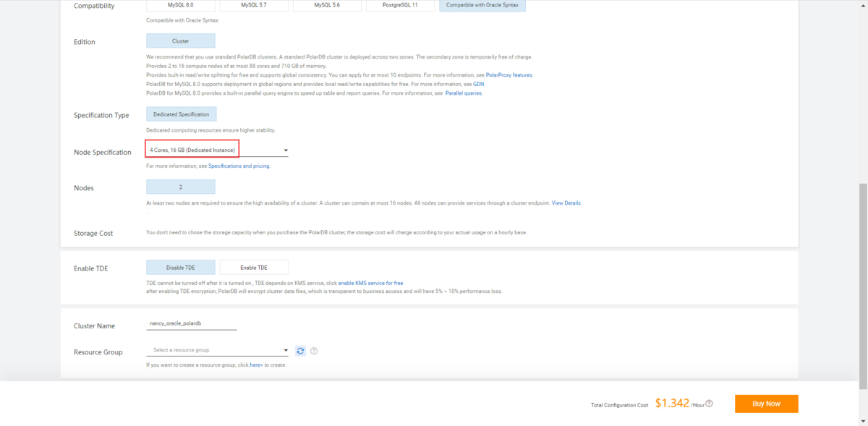868x426 pixels.
Task: Click View Details link for nodes
Action: 566,203
